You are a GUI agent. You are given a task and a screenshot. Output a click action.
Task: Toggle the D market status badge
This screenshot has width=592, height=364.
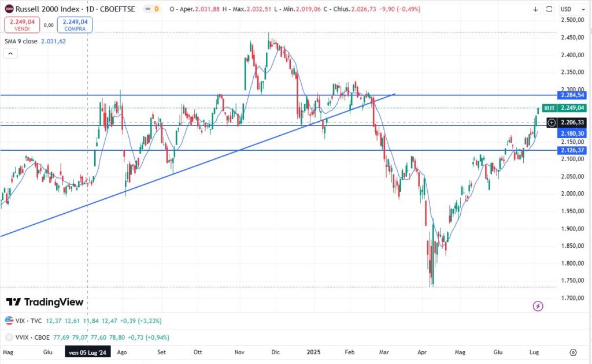156,9
